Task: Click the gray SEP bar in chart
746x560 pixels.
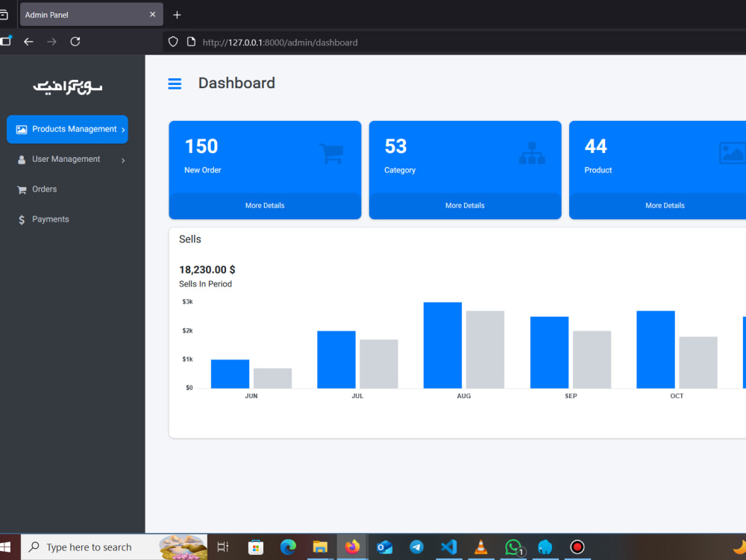Action: [x=592, y=360]
